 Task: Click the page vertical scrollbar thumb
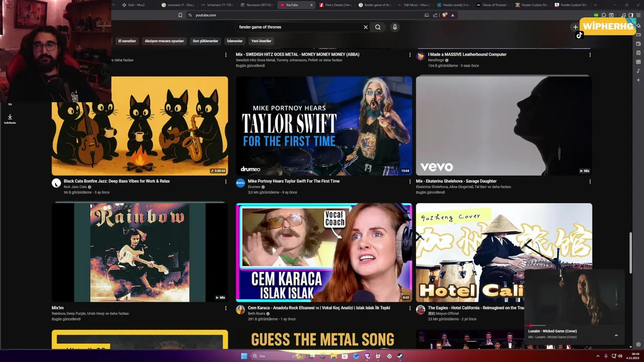coord(631,252)
